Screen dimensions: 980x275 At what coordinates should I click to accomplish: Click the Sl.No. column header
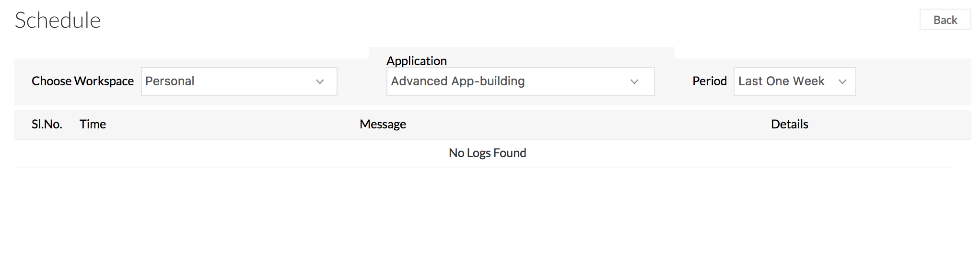(x=47, y=125)
